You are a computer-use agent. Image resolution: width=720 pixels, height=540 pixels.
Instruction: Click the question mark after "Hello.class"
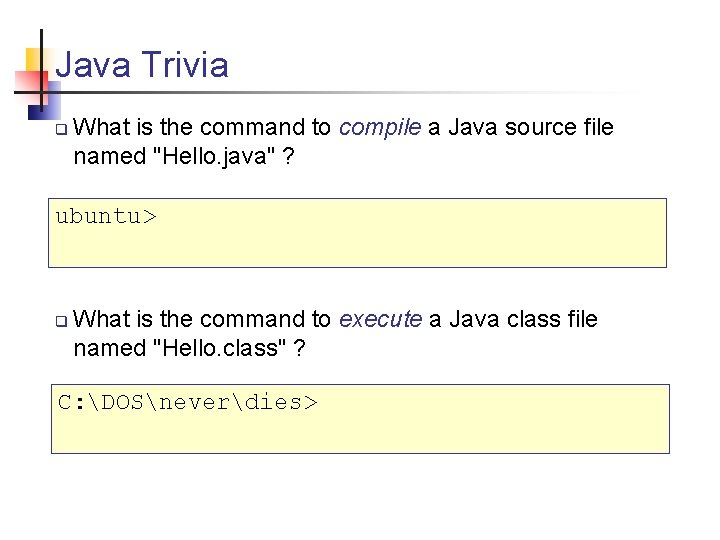[x=300, y=349]
